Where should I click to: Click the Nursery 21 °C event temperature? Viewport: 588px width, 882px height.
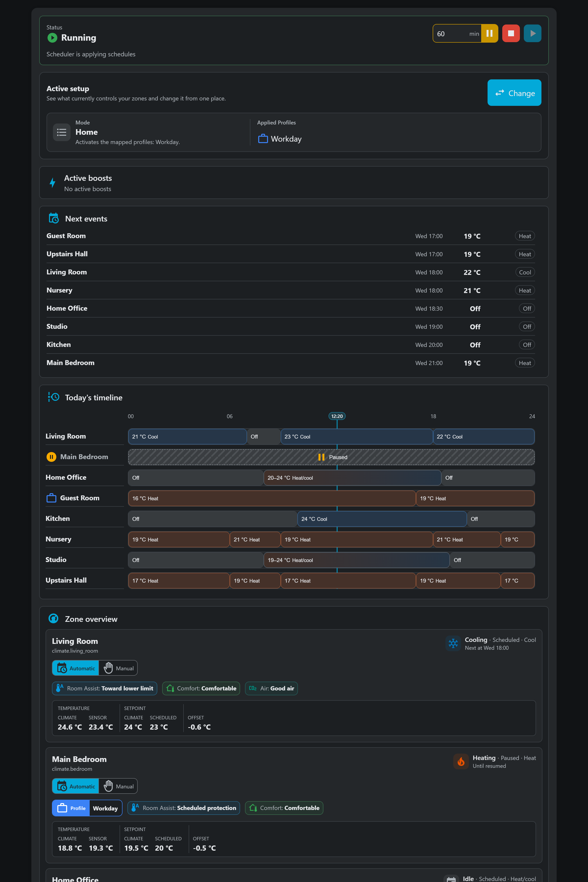[472, 291]
